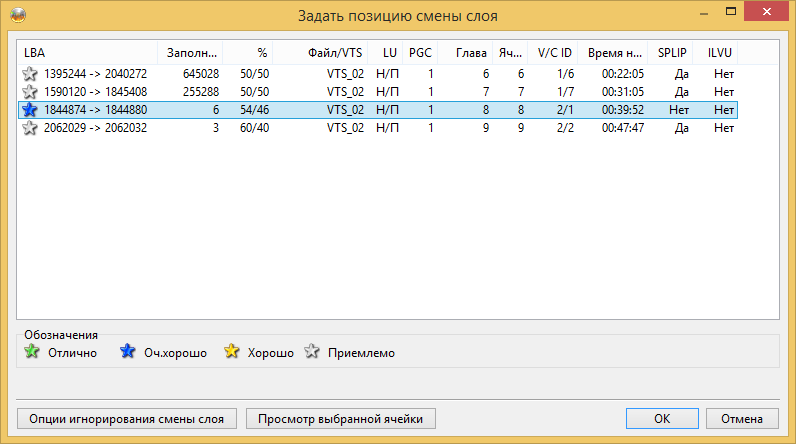Click the blue Оч.хорошо legend star
This screenshot has height=444, width=796.
tap(127, 351)
